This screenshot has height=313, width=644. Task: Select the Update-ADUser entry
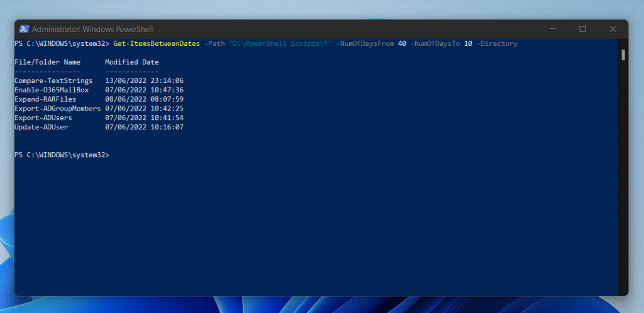(x=41, y=127)
